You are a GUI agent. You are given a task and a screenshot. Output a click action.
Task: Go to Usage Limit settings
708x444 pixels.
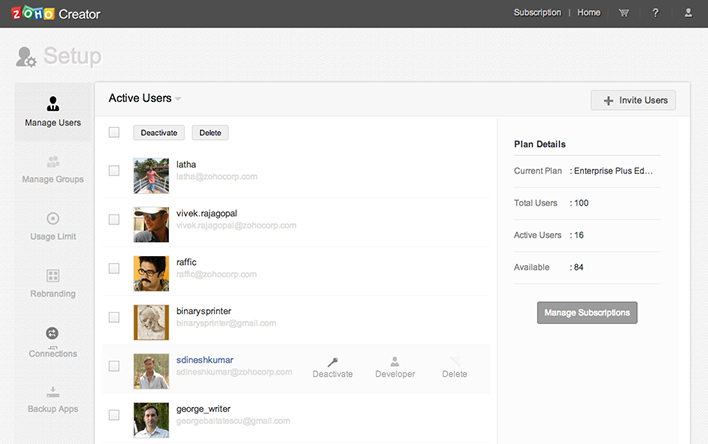pyautogui.click(x=53, y=225)
